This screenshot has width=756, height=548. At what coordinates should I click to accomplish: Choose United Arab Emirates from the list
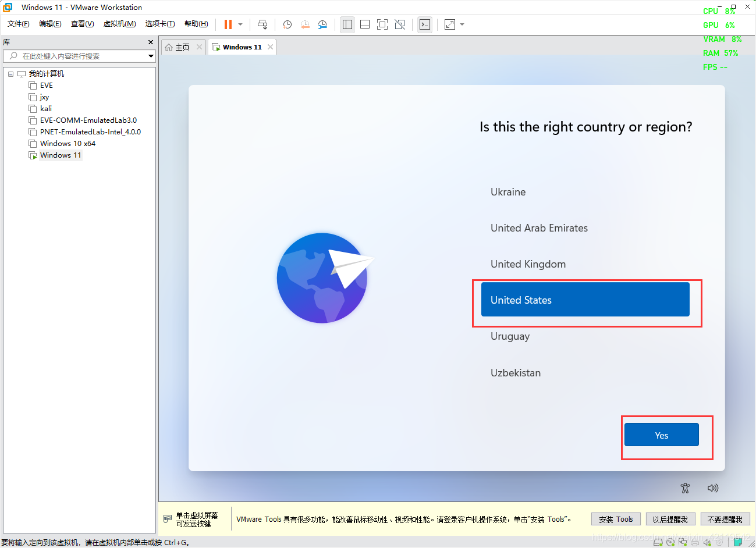[539, 228]
